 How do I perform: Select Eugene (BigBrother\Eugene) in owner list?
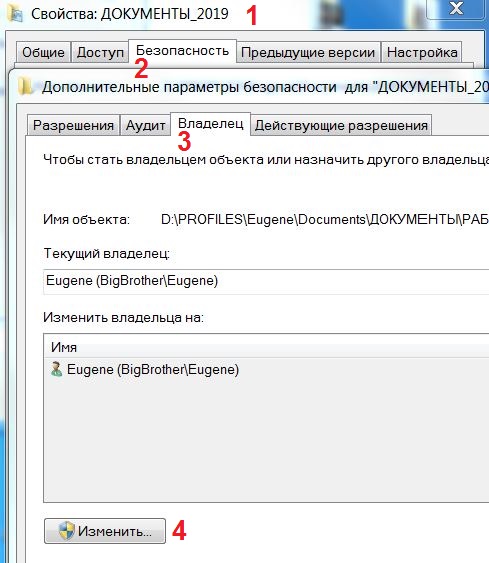point(266,369)
